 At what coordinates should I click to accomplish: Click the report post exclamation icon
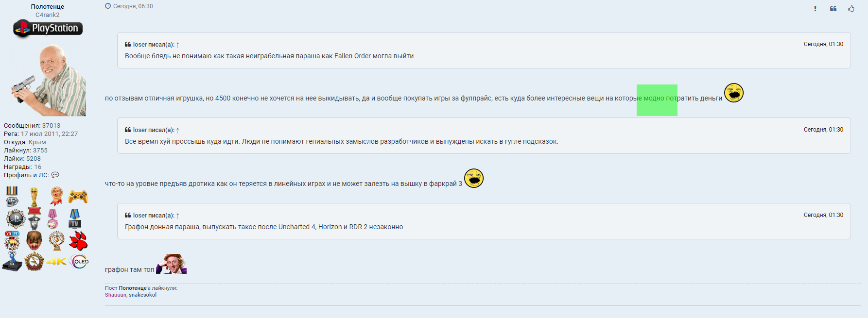(x=815, y=9)
